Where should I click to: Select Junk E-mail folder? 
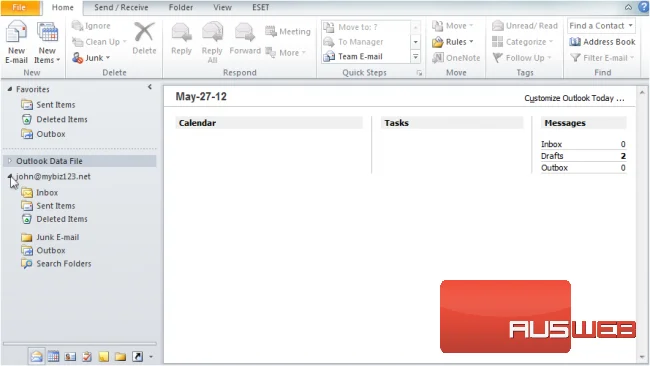58,237
